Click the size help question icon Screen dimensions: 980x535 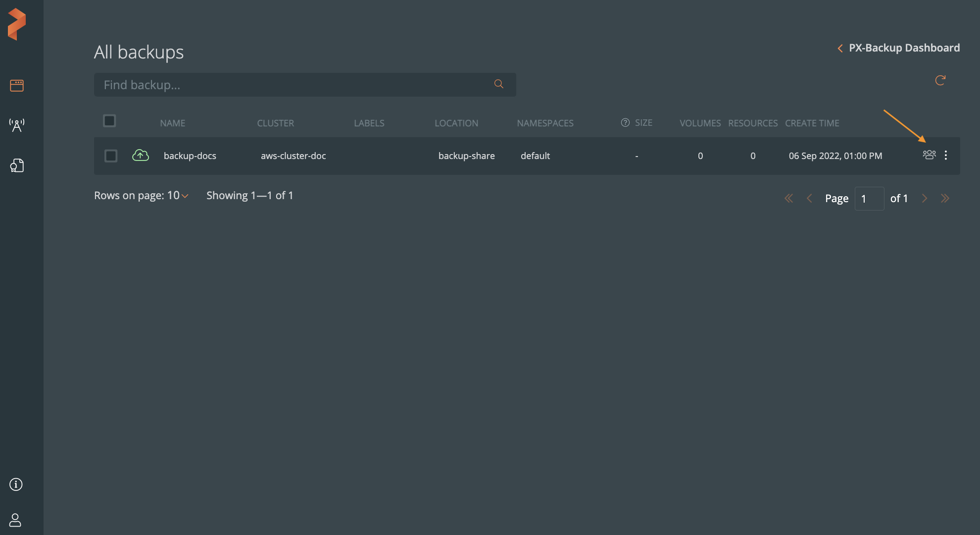point(625,123)
